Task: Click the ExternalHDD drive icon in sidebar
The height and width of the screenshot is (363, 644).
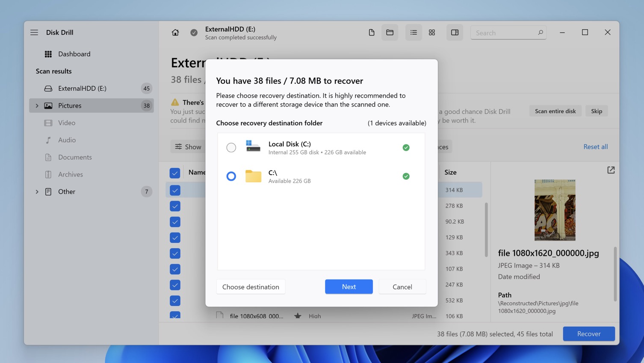Action: point(48,88)
